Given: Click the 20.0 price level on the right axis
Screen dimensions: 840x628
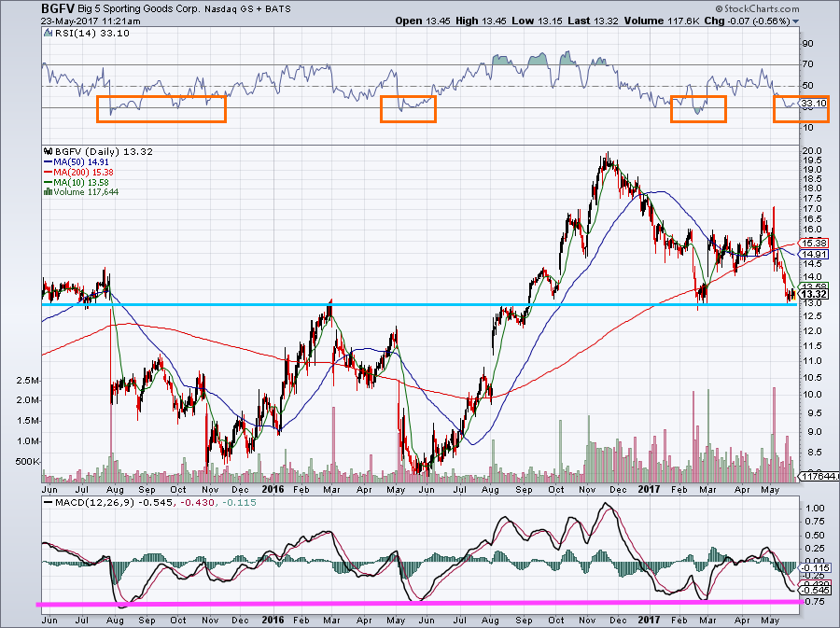Looking at the screenshot, I should pos(812,150).
